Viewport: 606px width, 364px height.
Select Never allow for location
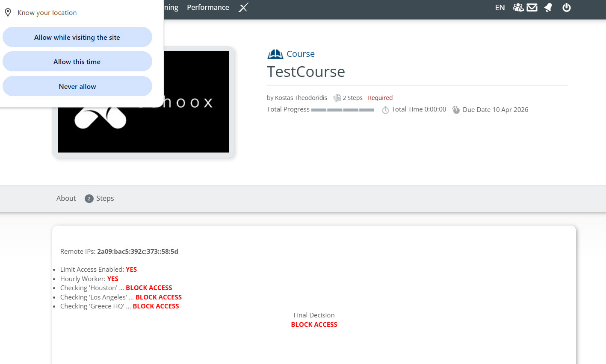click(77, 86)
